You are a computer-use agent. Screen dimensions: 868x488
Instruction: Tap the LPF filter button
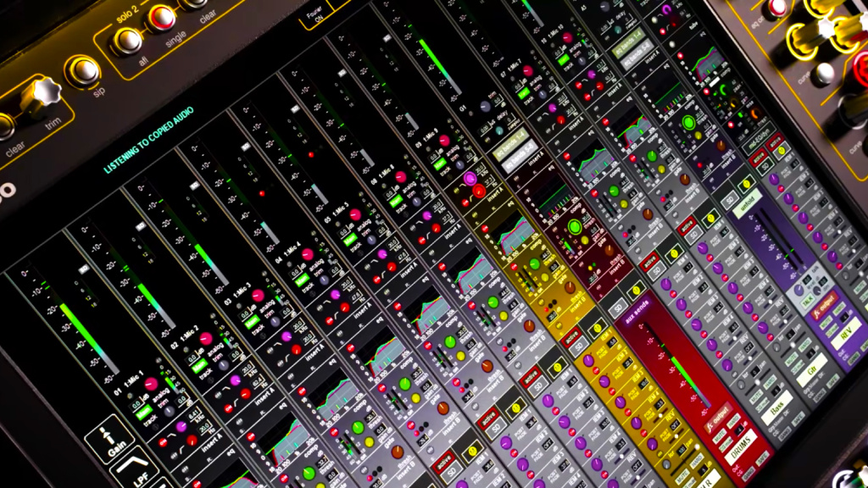click(x=135, y=469)
